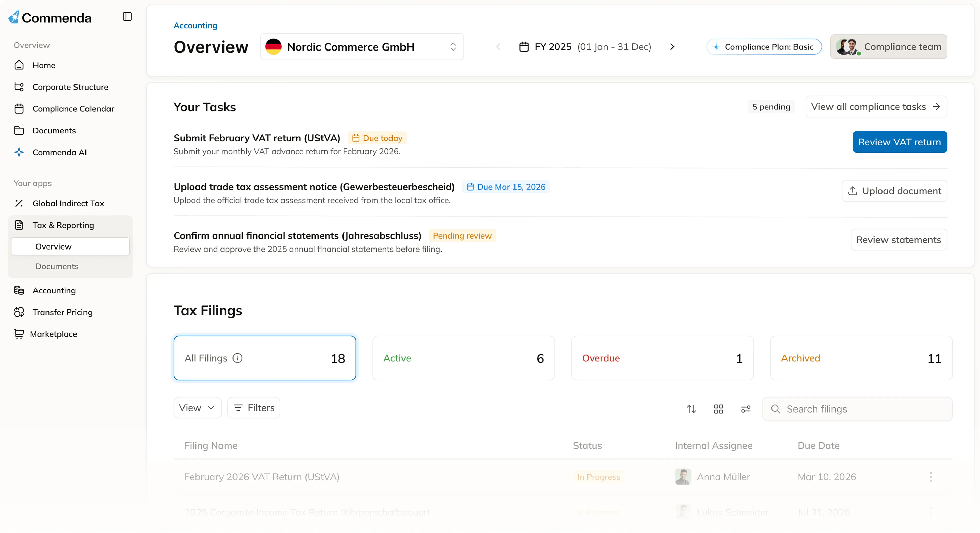Go to next fiscal year arrow
The image size is (980, 533).
672,47
